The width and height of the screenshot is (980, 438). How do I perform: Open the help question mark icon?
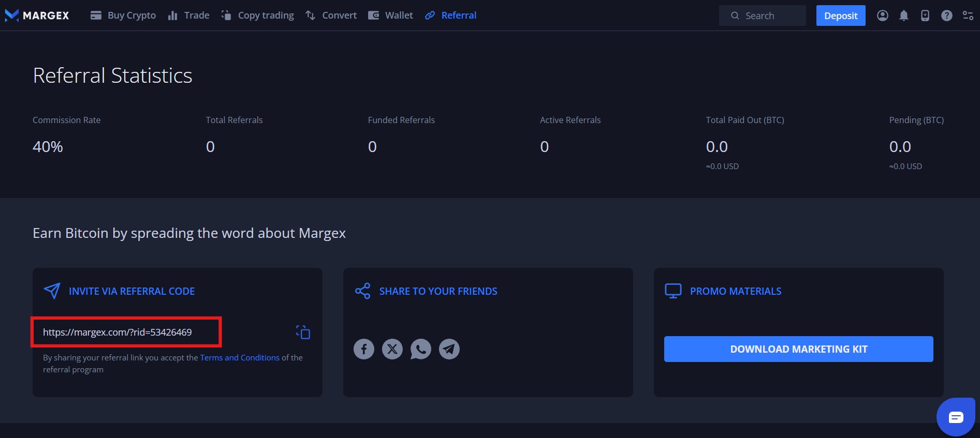(947, 16)
